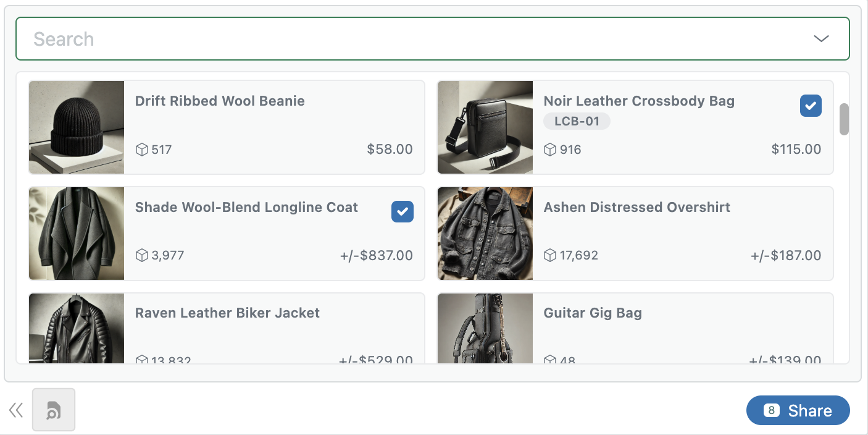Image resolution: width=868 pixels, height=435 pixels.
Task: Select the Raven Leather Biker Jacket title
Action: [227, 313]
